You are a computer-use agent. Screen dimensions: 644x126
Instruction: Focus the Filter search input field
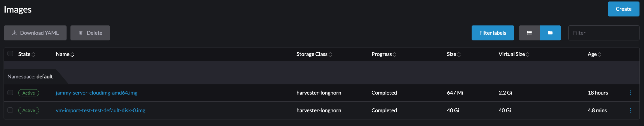click(x=604, y=33)
